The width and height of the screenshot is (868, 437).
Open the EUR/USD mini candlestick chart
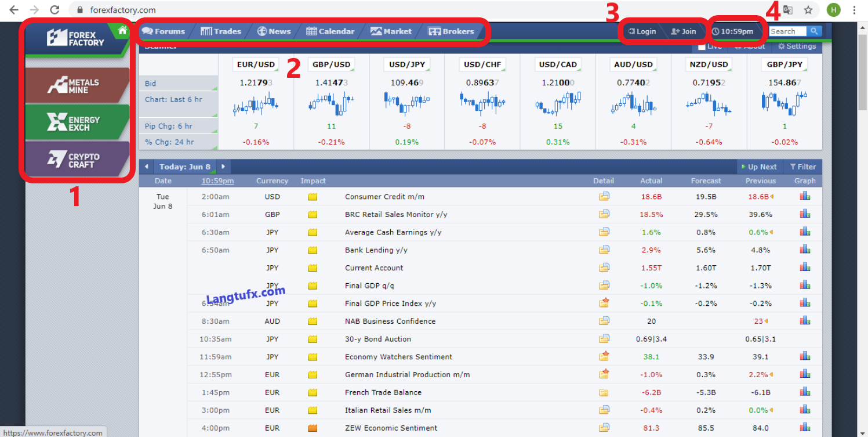[256, 104]
